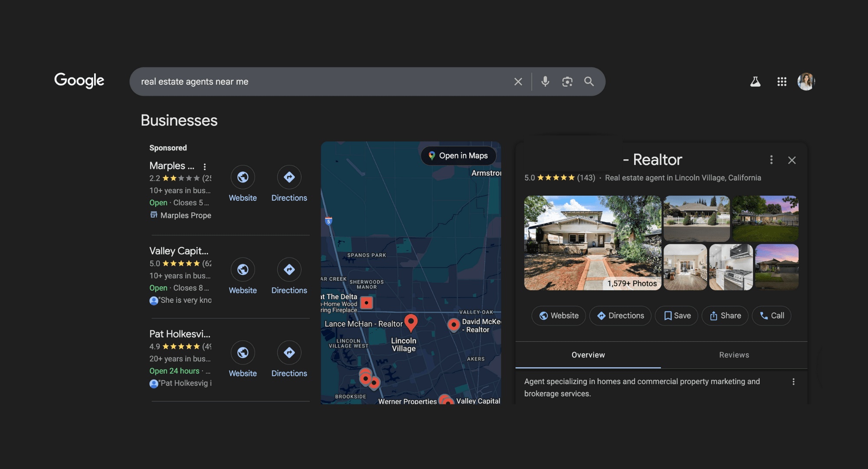Call the Realtor
868x469 pixels.
click(772, 316)
